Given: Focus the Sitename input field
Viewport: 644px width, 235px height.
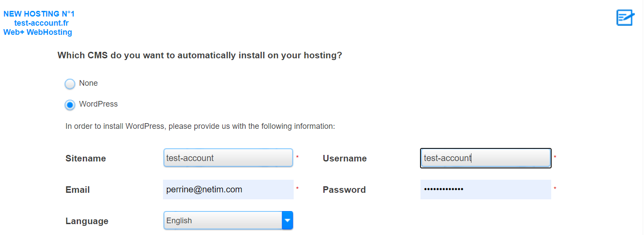Looking at the screenshot, I should tap(228, 158).
